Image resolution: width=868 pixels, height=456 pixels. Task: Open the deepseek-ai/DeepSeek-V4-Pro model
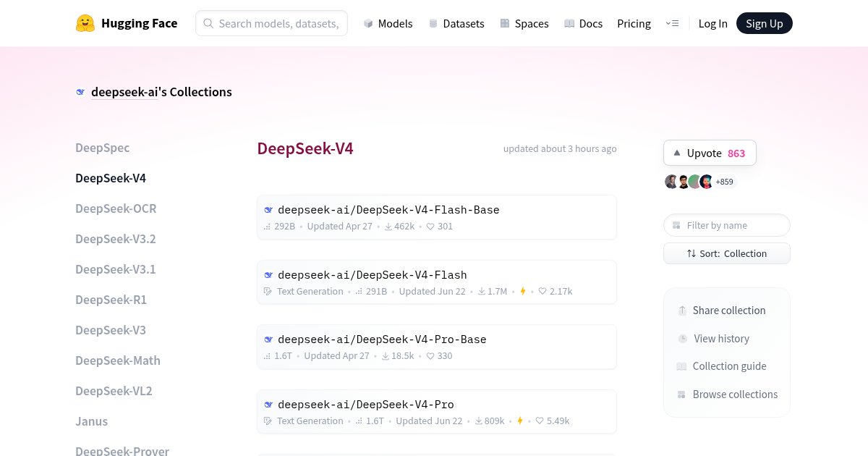pos(437,412)
